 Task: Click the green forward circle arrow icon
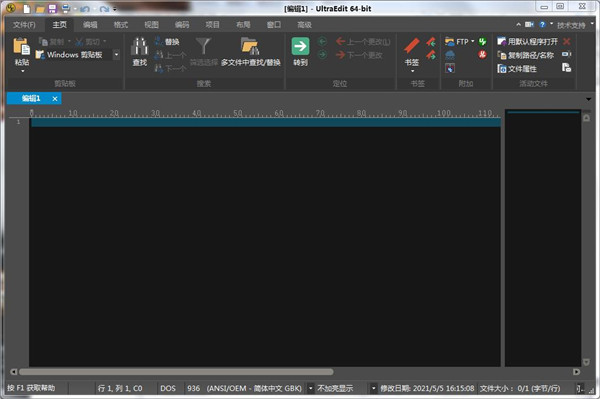[x=322, y=55]
